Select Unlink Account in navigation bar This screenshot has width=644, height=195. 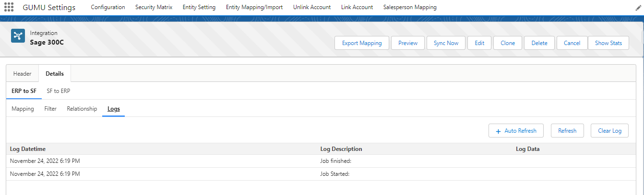pos(312,7)
